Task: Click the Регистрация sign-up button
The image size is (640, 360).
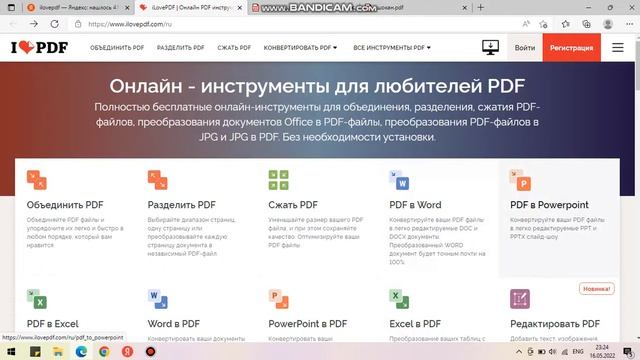Action: [x=571, y=48]
